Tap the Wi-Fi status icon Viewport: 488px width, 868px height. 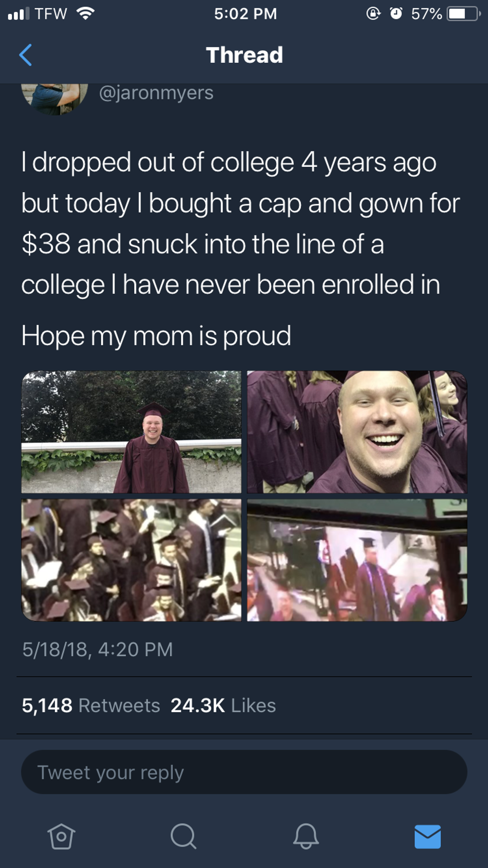point(86,13)
